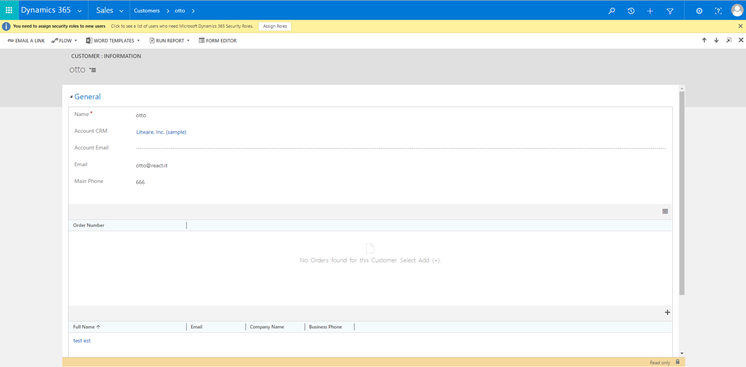Open the Flow command dropdown
The width and height of the screenshot is (746, 367).
pos(64,41)
